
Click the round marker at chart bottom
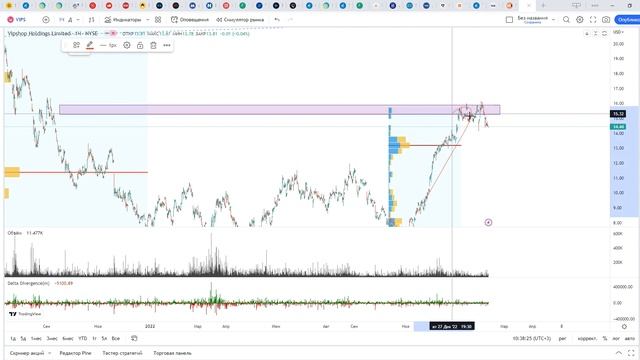(x=488, y=222)
